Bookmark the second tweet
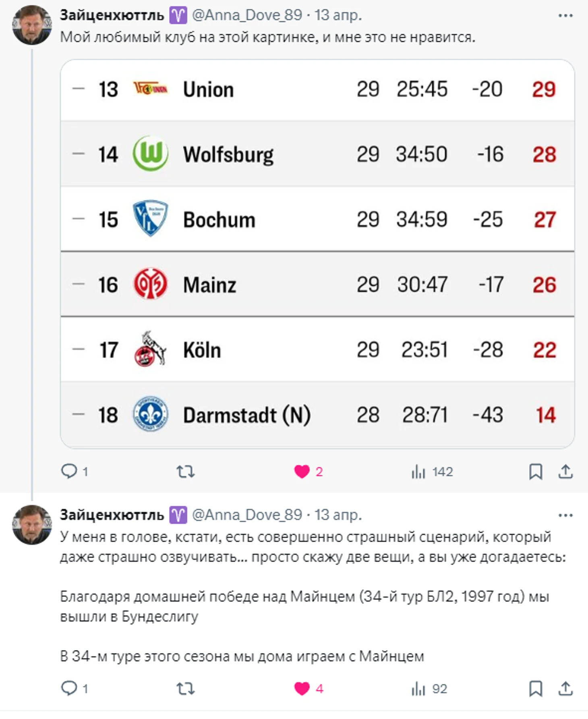588x719 pixels. tap(535, 688)
